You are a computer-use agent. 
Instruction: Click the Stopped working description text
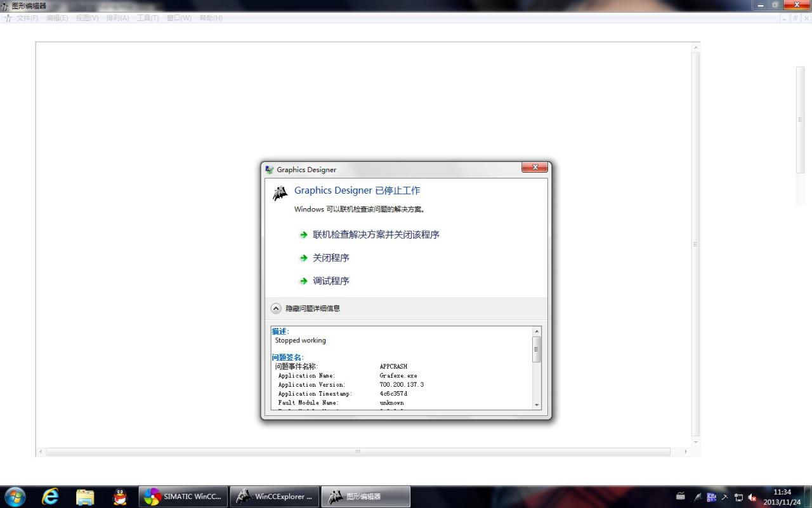300,340
